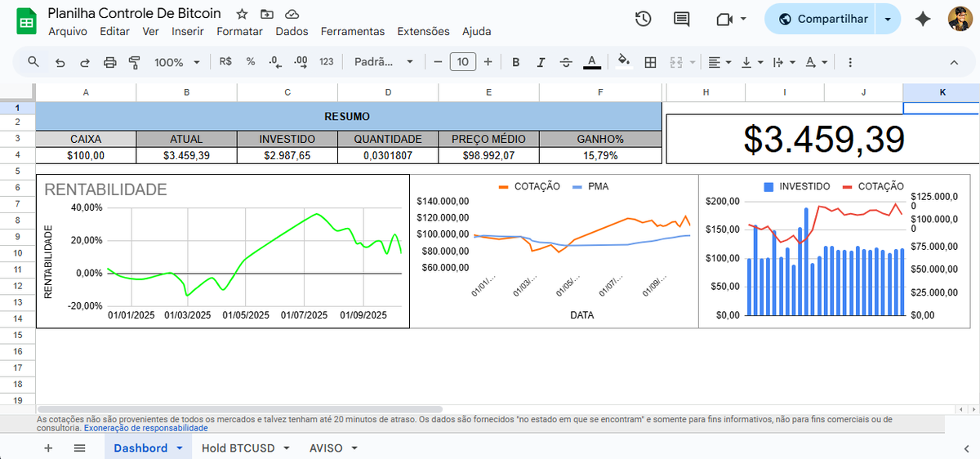Print the spreadsheet

tap(110, 62)
